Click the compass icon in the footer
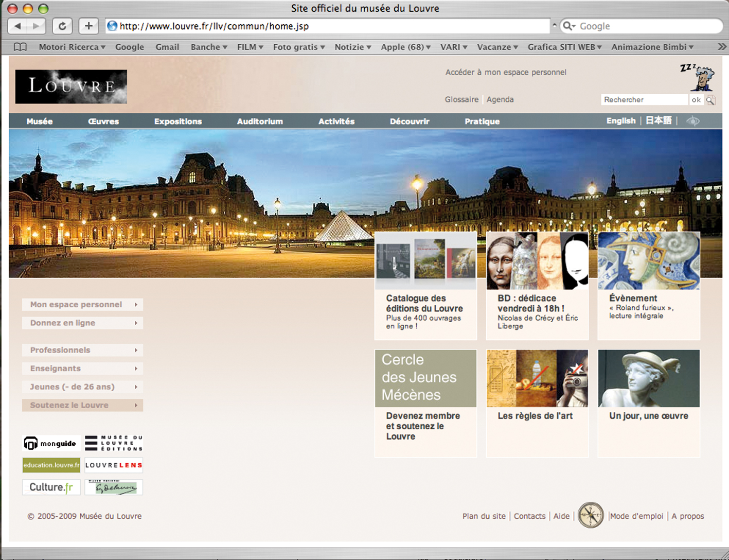Image resolution: width=729 pixels, height=560 pixels. coord(591,515)
